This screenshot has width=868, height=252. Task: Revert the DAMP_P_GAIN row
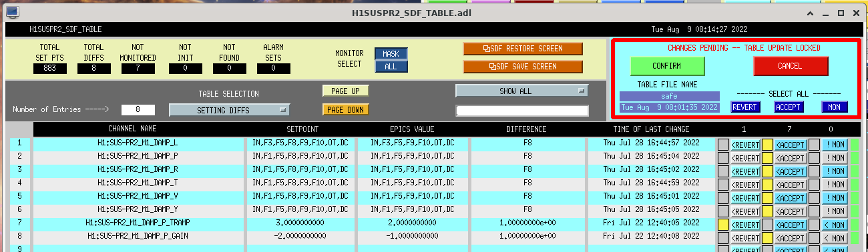click(x=745, y=239)
